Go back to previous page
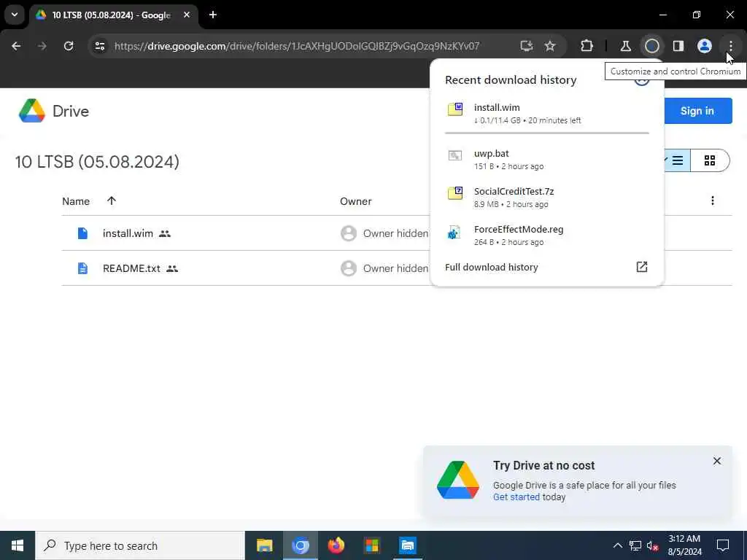747x560 pixels. click(x=16, y=46)
